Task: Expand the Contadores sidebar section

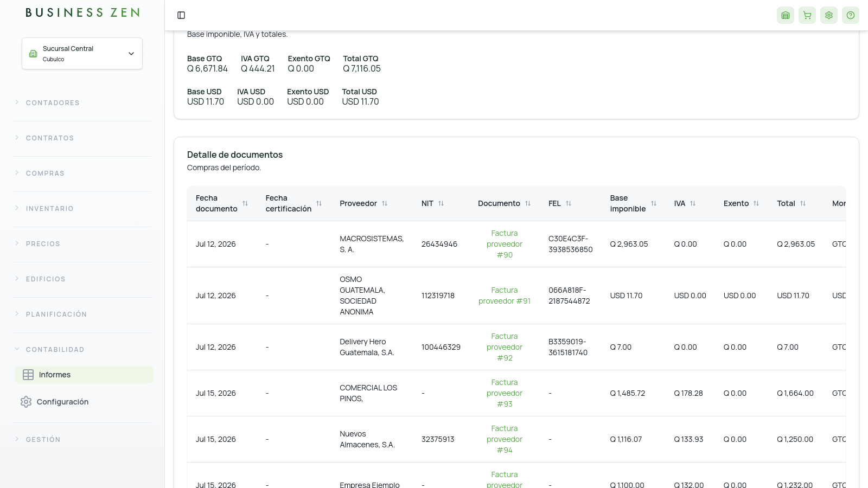Action: 82,102
